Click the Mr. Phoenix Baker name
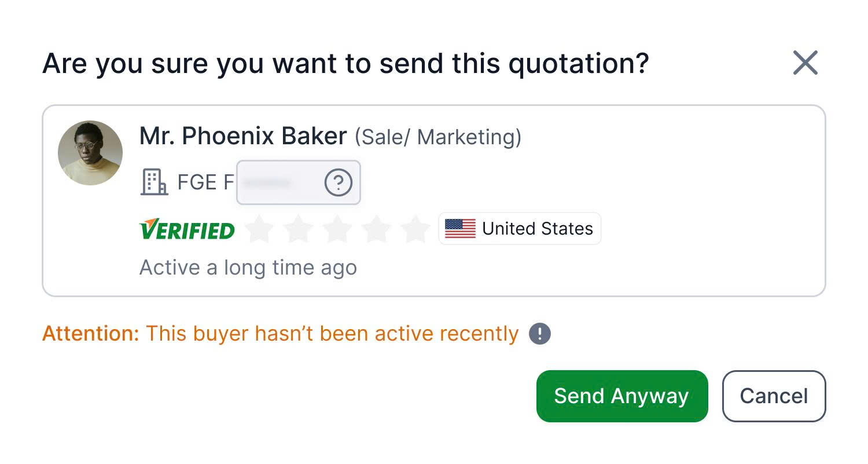 point(243,137)
